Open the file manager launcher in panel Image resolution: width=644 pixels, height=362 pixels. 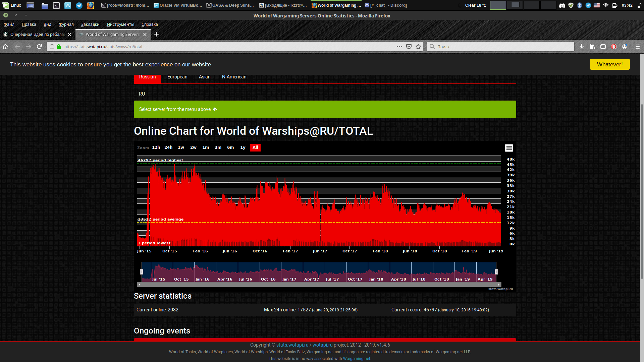tap(45, 5)
